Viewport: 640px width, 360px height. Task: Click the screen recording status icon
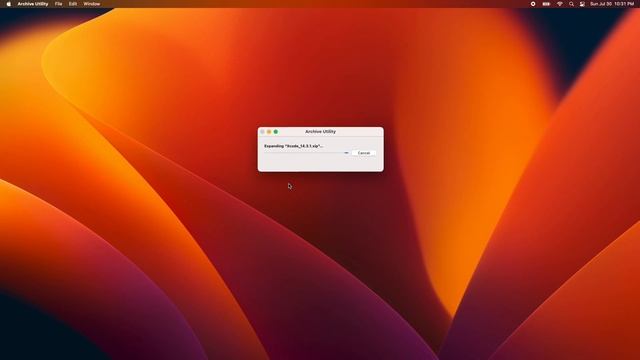pos(533,4)
